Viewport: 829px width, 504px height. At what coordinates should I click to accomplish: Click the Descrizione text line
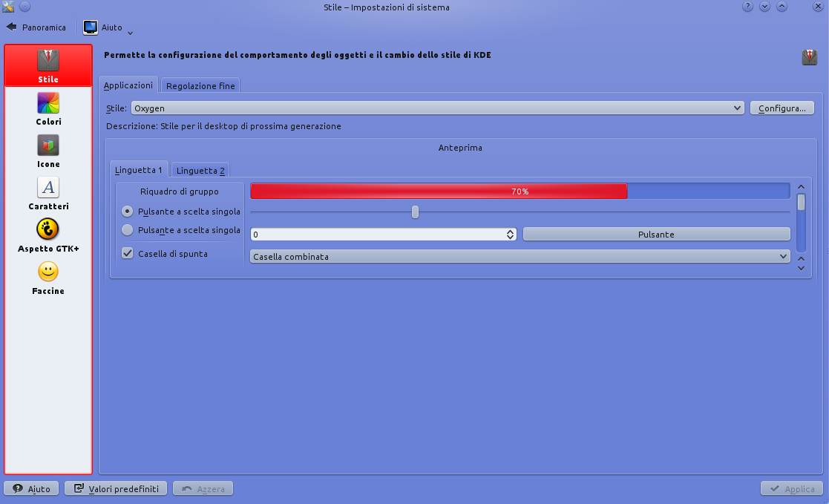(x=223, y=126)
